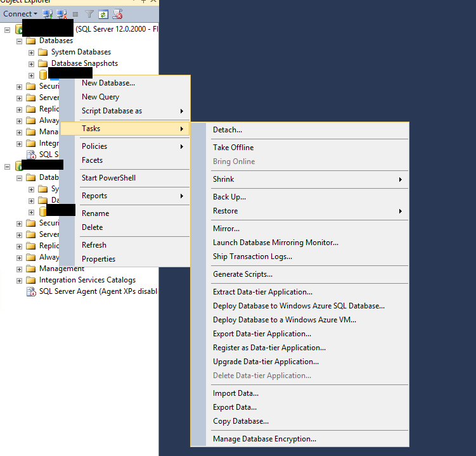Click Detach... in Tasks submenu

coord(300,130)
